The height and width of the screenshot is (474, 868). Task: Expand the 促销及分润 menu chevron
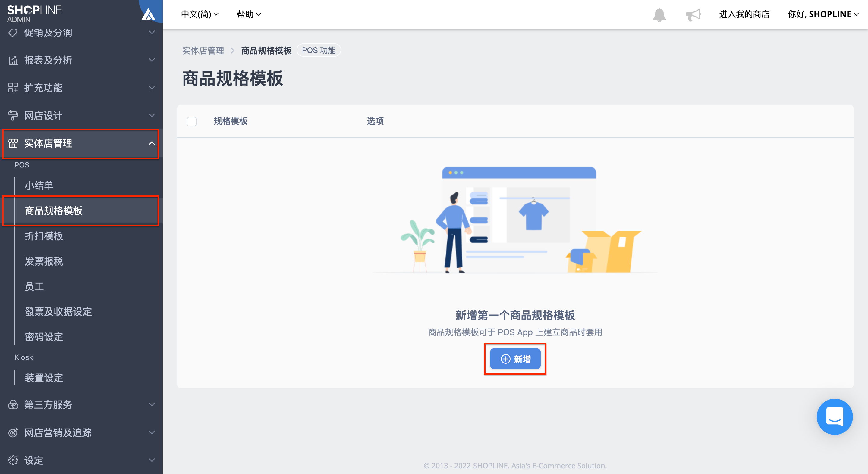click(152, 32)
